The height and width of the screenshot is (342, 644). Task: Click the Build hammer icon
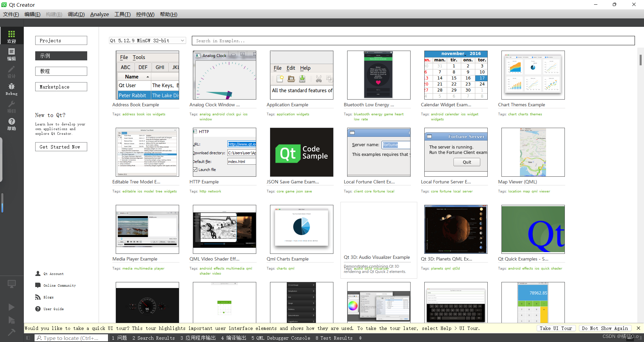coord(11,332)
